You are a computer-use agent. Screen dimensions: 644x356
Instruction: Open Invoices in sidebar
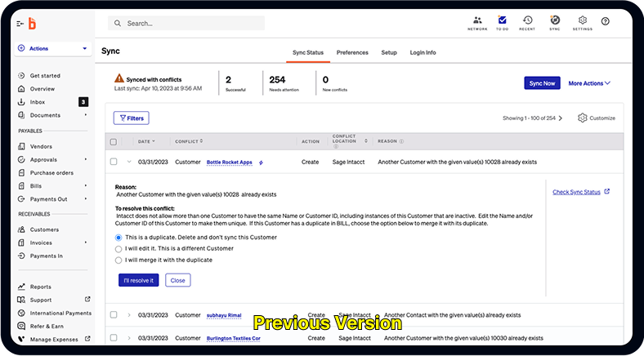[x=41, y=243]
